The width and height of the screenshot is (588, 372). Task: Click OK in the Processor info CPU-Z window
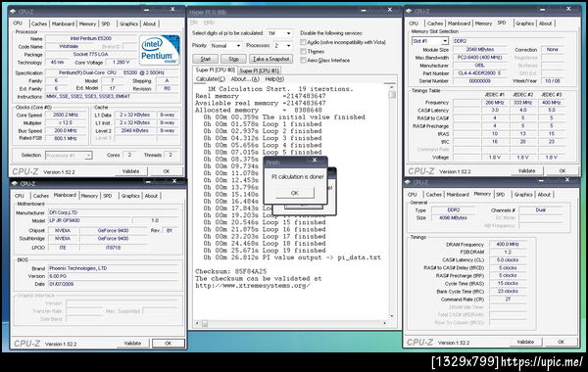click(x=167, y=171)
